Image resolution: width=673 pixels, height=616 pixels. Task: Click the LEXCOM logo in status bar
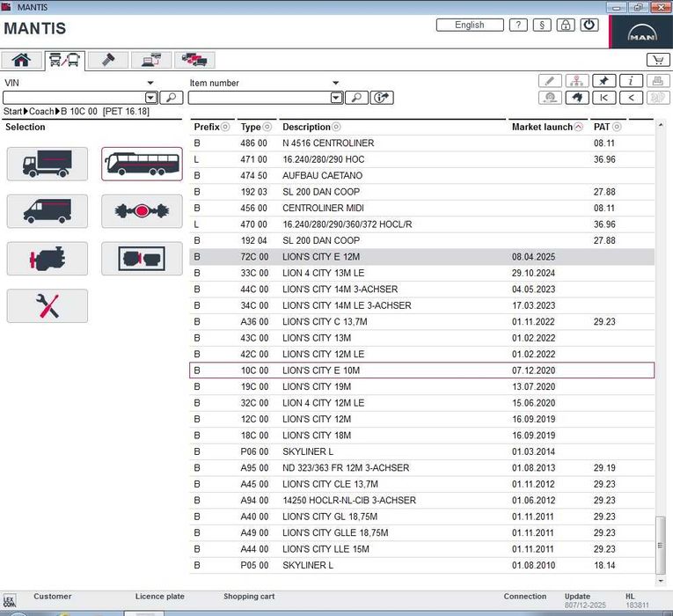tap(9, 601)
